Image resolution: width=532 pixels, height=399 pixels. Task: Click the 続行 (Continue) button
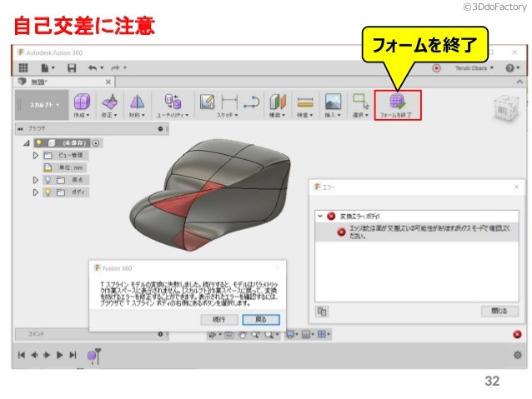(219, 319)
